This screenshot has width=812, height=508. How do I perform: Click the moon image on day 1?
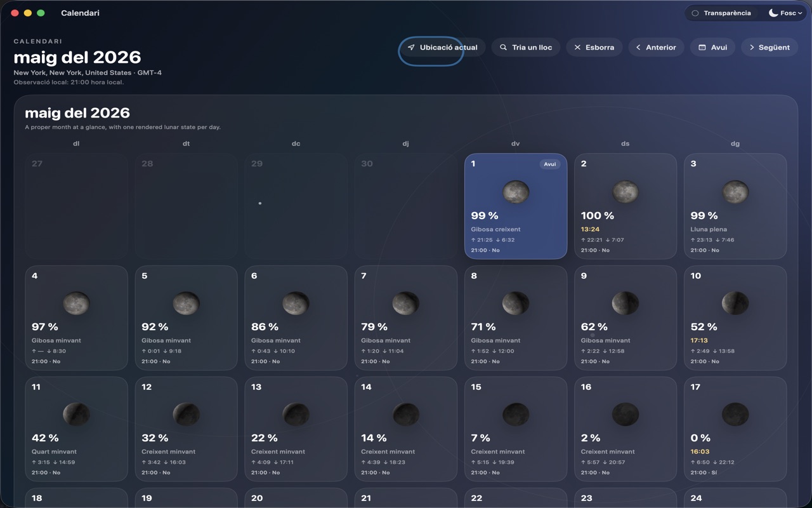tap(516, 192)
